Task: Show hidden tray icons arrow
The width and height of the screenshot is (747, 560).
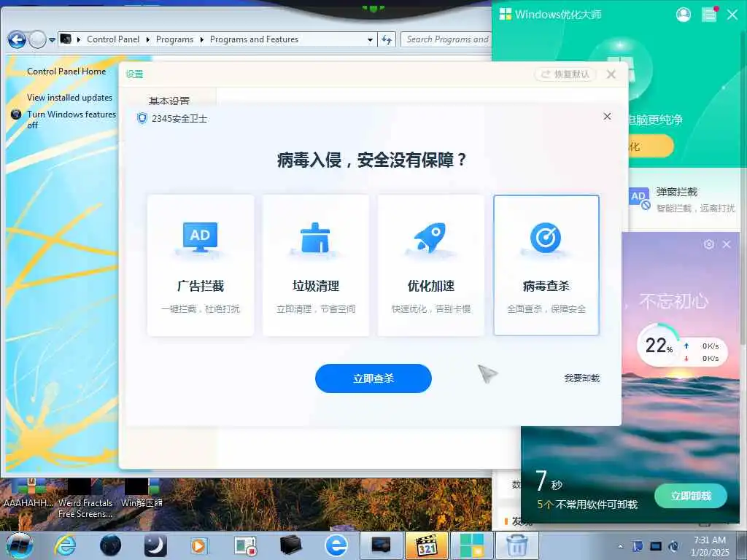Action: pos(620,546)
